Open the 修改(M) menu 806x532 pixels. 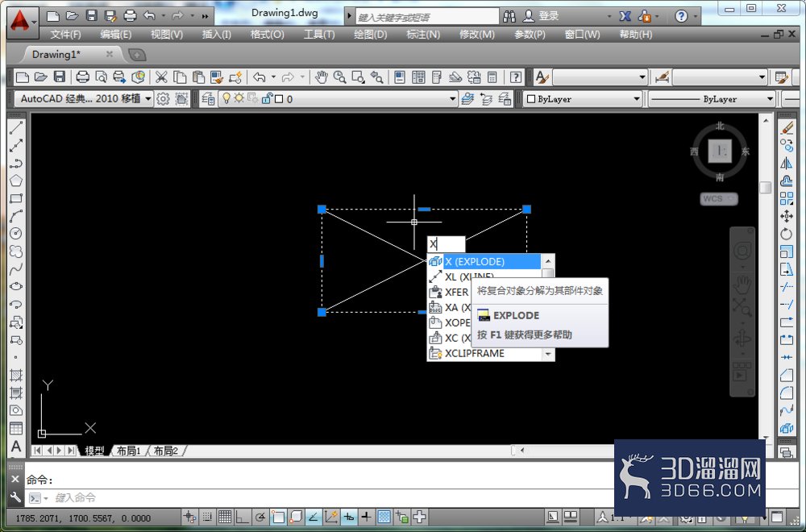pos(476,35)
